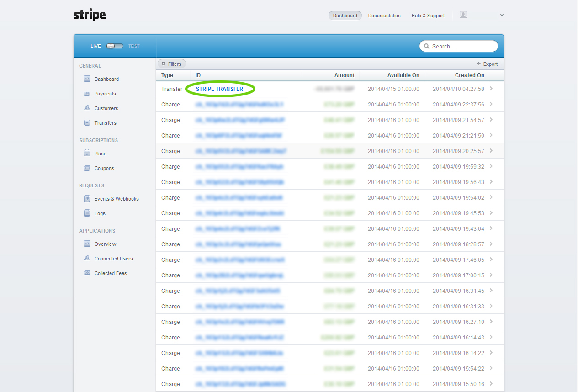Viewport: 578px width, 392px height.
Task: Click 'Transfer' in the Type column
Action: coord(172,89)
